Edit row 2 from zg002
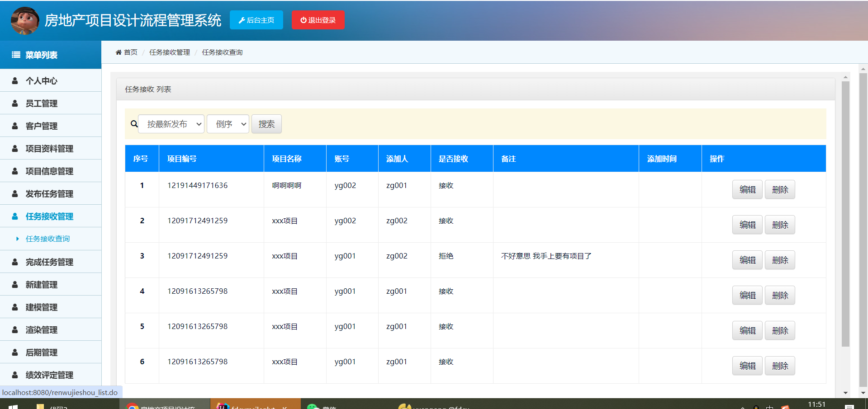Image resolution: width=868 pixels, height=409 pixels. coord(747,225)
